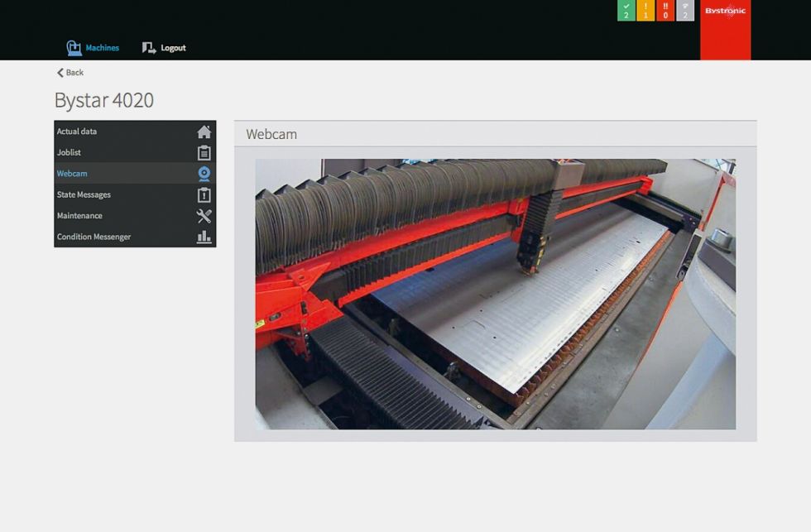Click the green OK status indicator
Viewport: 811px width, 532px height.
pyautogui.click(x=626, y=10)
